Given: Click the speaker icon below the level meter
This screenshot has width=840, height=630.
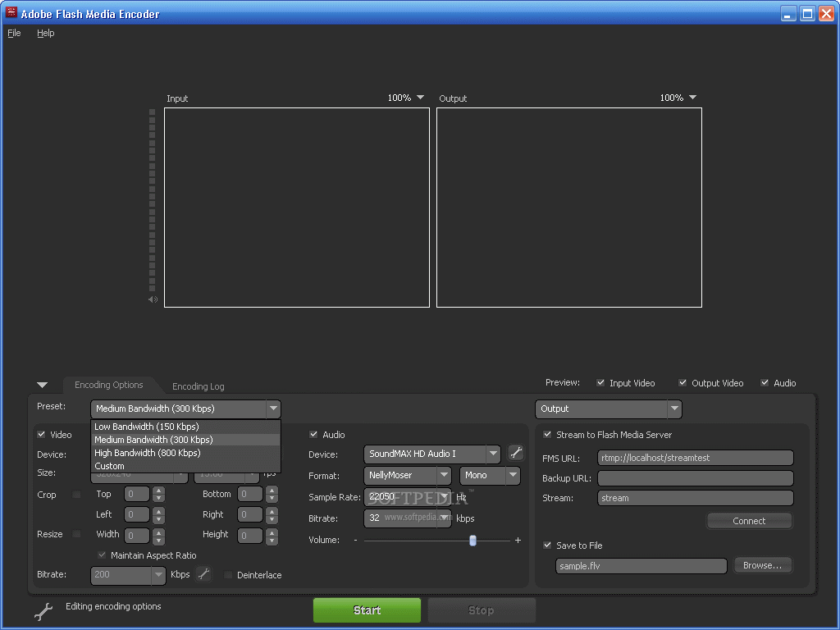Looking at the screenshot, I should click(153, 300).
